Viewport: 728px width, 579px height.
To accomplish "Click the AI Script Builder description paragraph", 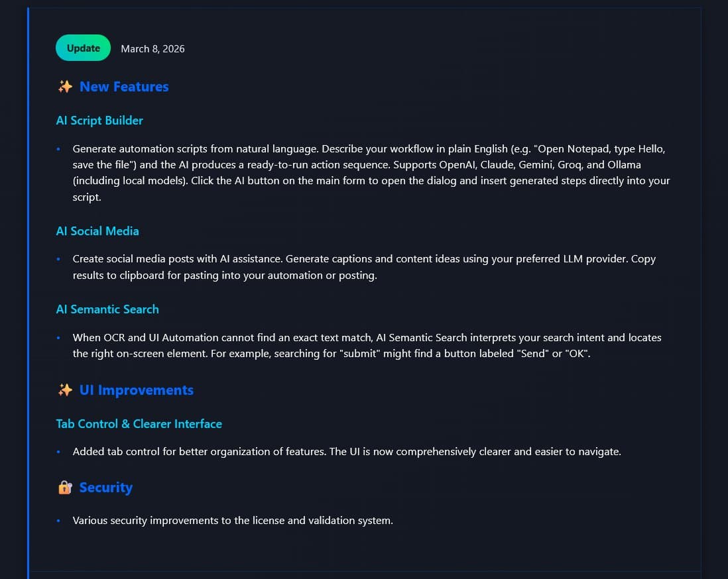I will click(371, 173).
